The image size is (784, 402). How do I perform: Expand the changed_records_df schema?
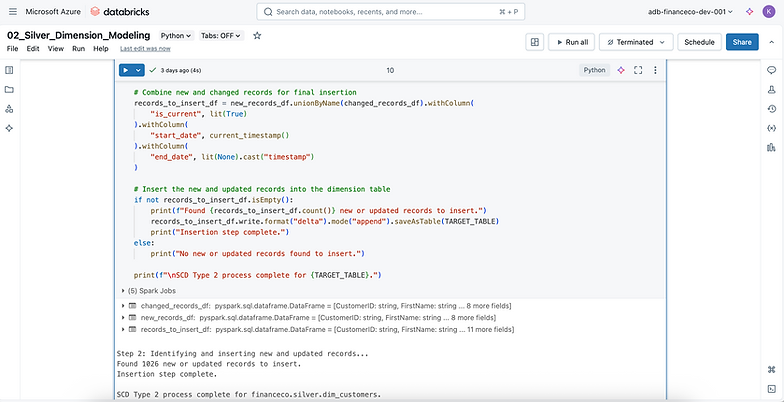coord(122,304)
